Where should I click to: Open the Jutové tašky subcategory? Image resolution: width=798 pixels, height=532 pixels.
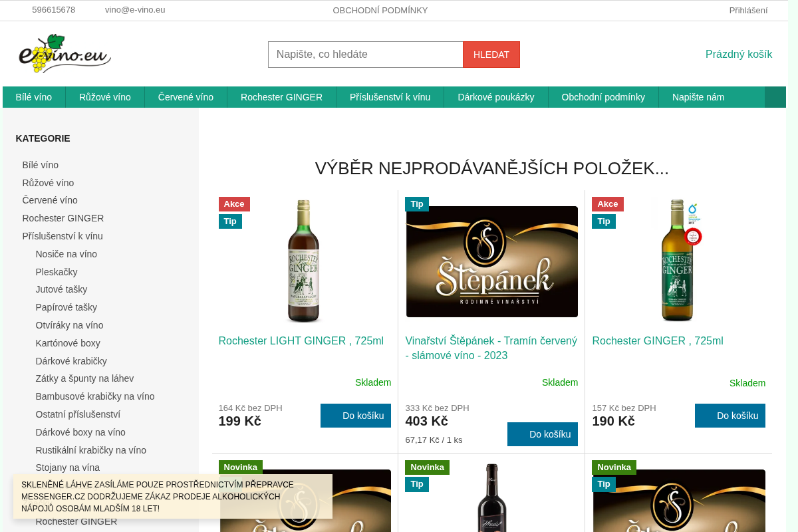(61, 289)
